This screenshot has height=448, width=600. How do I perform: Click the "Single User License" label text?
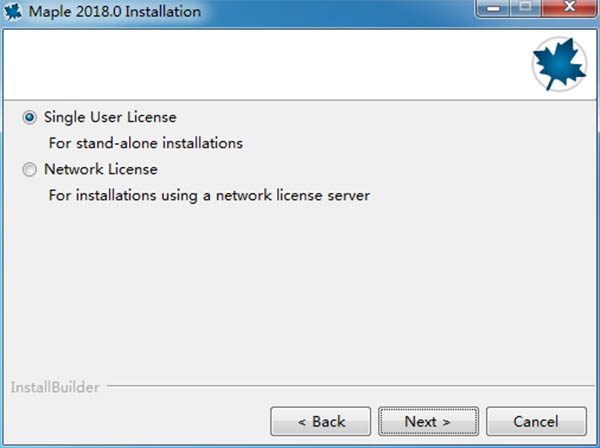pyautogui.click(x=110, y=117)
